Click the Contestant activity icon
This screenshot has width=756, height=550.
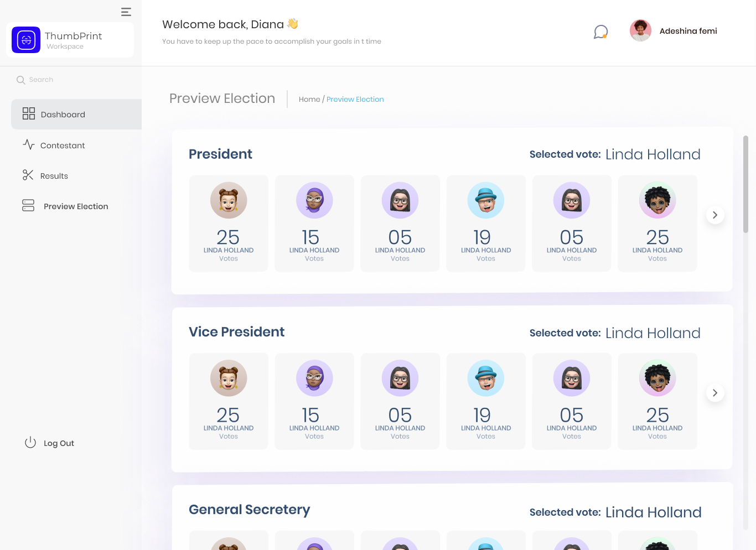coord(29,145)
